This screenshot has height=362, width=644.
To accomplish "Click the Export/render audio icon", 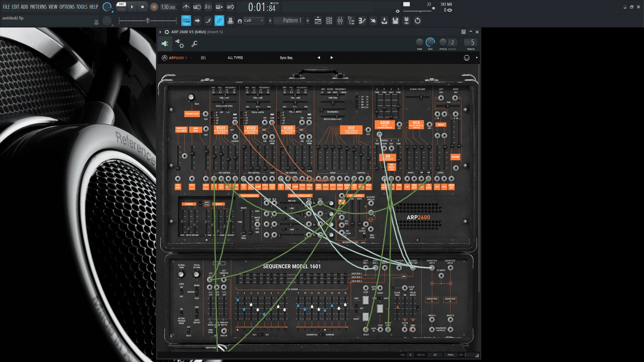I will point(407,20).
